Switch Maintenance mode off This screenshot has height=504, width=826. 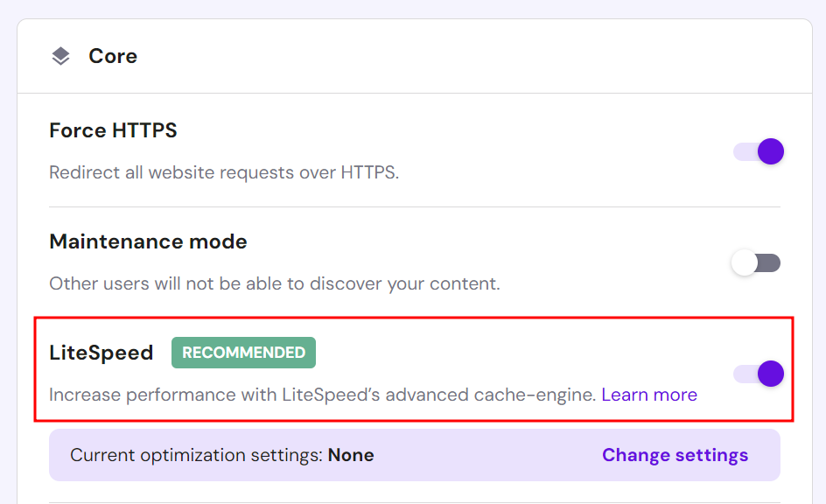(756, 262)
